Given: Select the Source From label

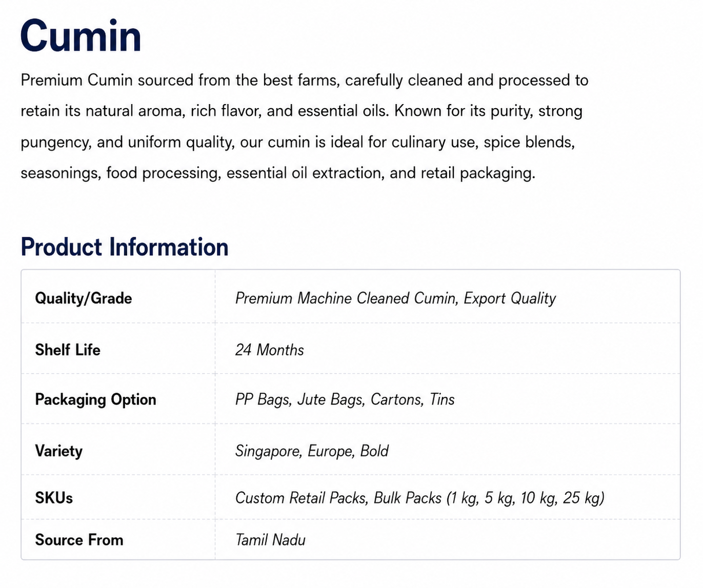Looking at the screenshot, I should pyautogui.click(x=79, y=540).
